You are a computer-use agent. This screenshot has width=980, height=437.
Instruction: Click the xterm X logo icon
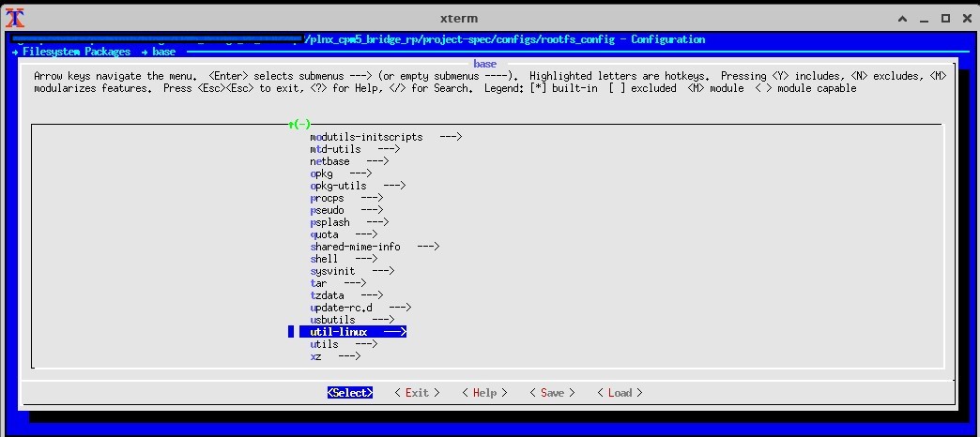[14, 18]
